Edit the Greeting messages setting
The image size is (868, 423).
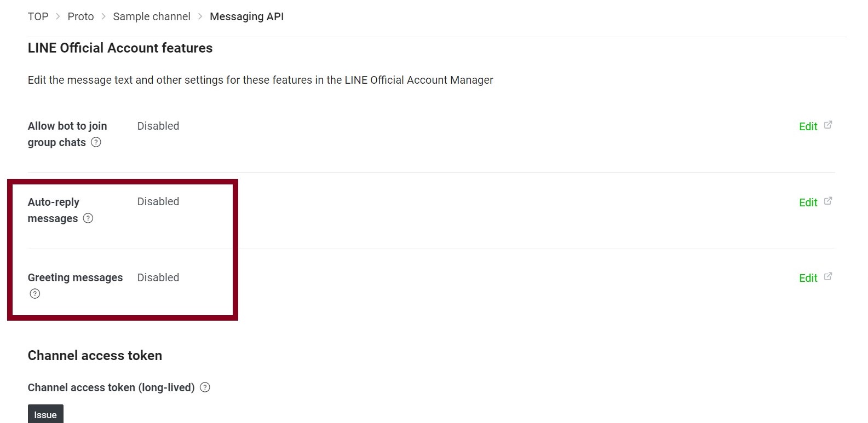[x=808, y=278]
